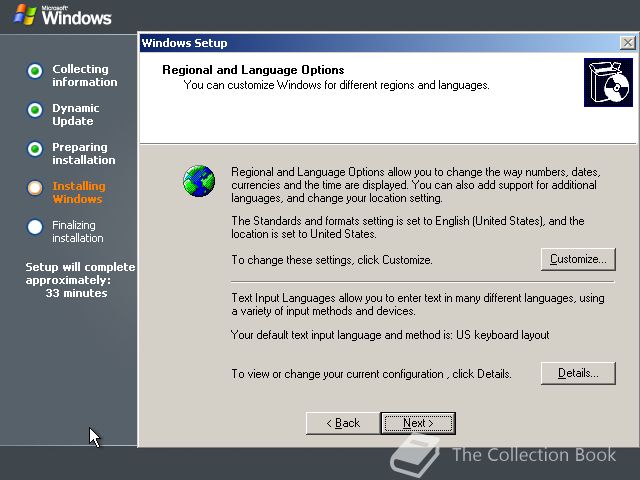This screenshot has height=480, width=640.
Task: Proceed with the Next > button
Action: [x=418, y=423]
